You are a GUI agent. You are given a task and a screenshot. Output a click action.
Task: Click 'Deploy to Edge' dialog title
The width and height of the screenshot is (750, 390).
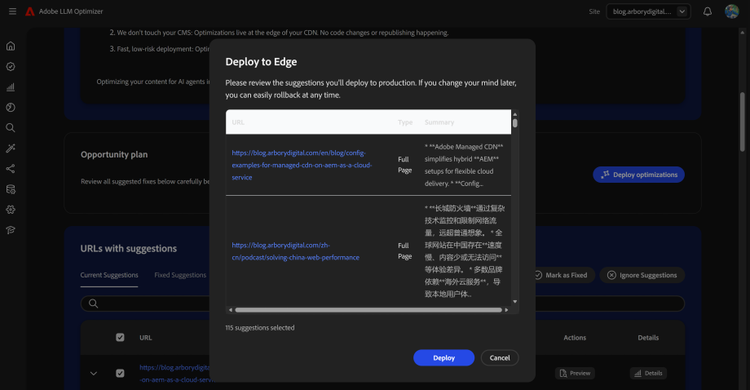[x=261, y=62]
